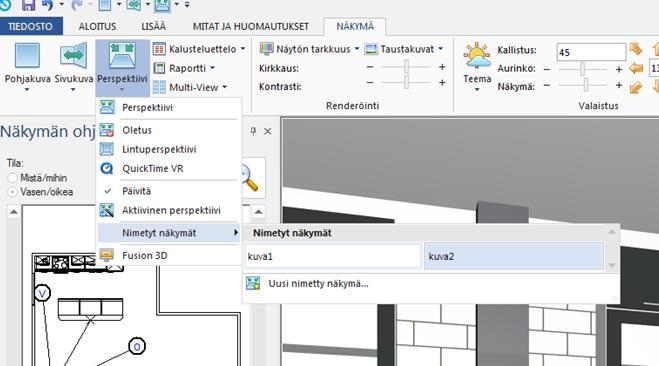Screen dimensions: 659x366
Task: Click the Aurinko slider handle
Action: 583,69
